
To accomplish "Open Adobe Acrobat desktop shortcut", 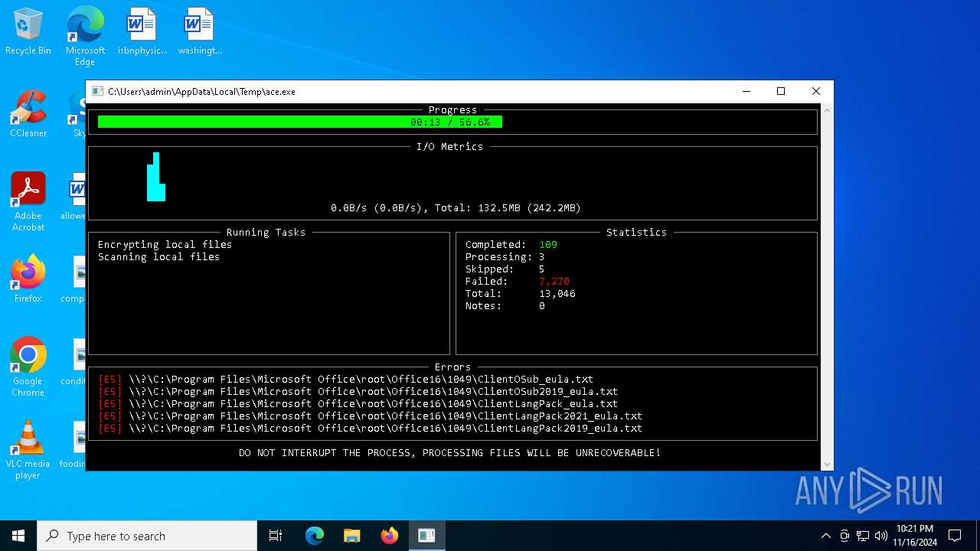I will 28,202.
